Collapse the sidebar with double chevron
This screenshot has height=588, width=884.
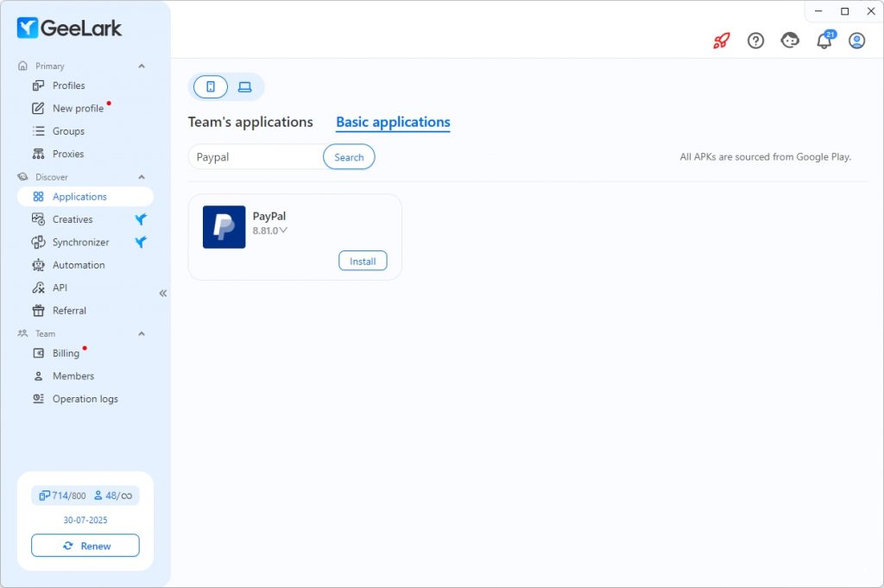pos(163,294)
